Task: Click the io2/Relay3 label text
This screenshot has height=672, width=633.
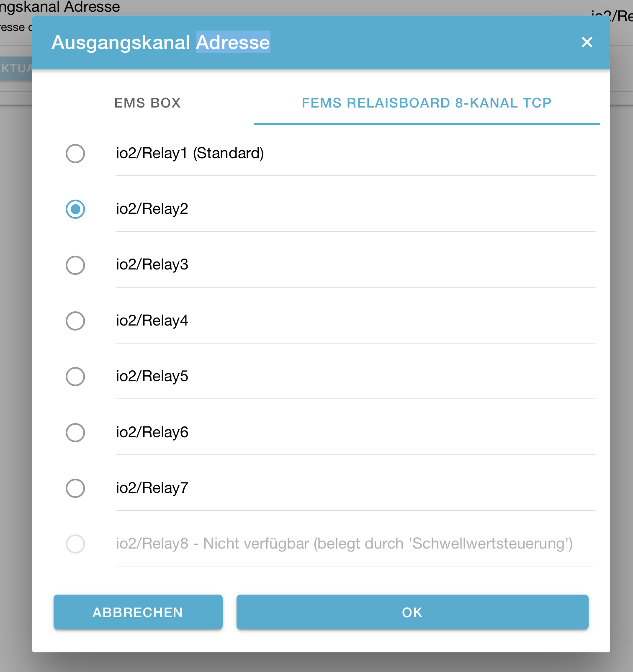Action: coord(152,264)
